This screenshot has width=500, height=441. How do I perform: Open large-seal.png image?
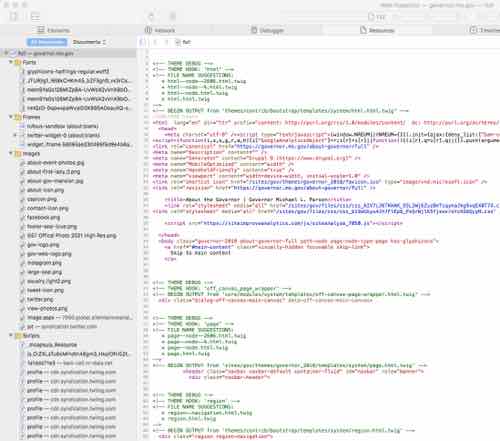(44, 272)
